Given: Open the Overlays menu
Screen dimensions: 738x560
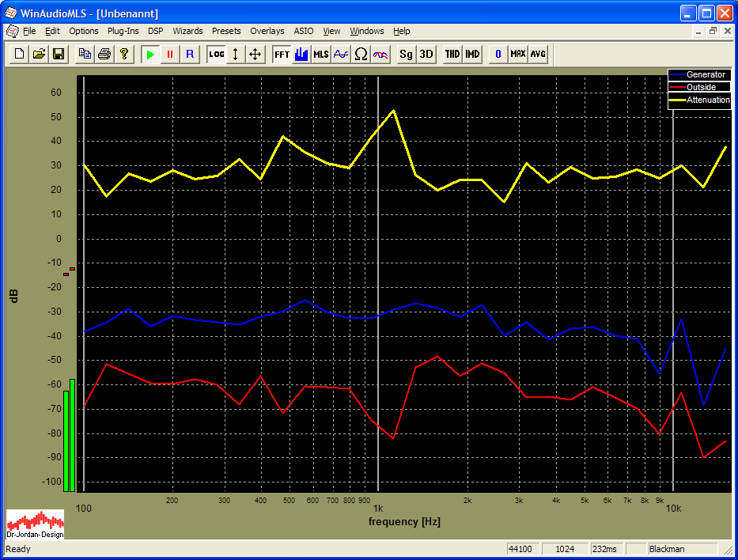Looking at the screenshot, I should [x=267, y=31].
